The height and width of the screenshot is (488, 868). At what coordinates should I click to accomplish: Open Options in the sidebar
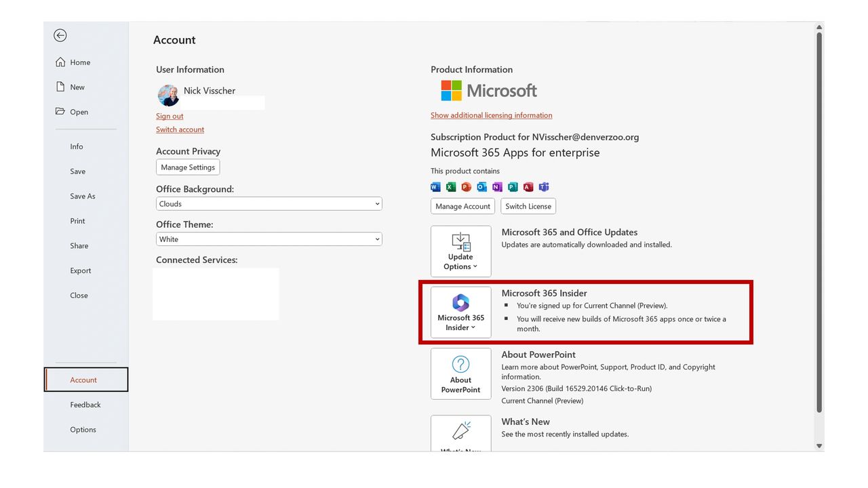pos(83,430)
